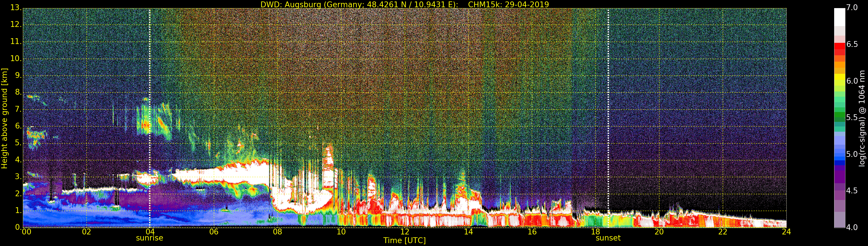Image resolution: width=868 pixels, height=246 pixels.
Task: Click the "6.5" colorbar tick value
Action: pos(852,44)
